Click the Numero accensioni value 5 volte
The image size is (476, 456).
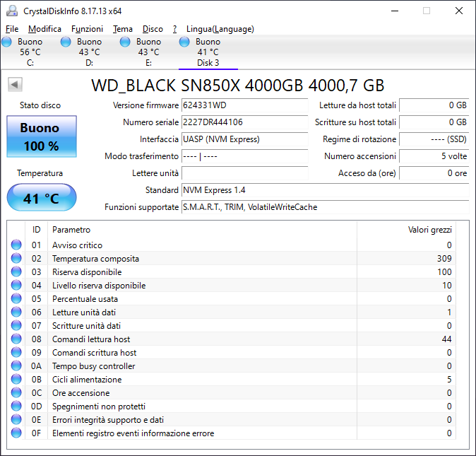point(434,156)
